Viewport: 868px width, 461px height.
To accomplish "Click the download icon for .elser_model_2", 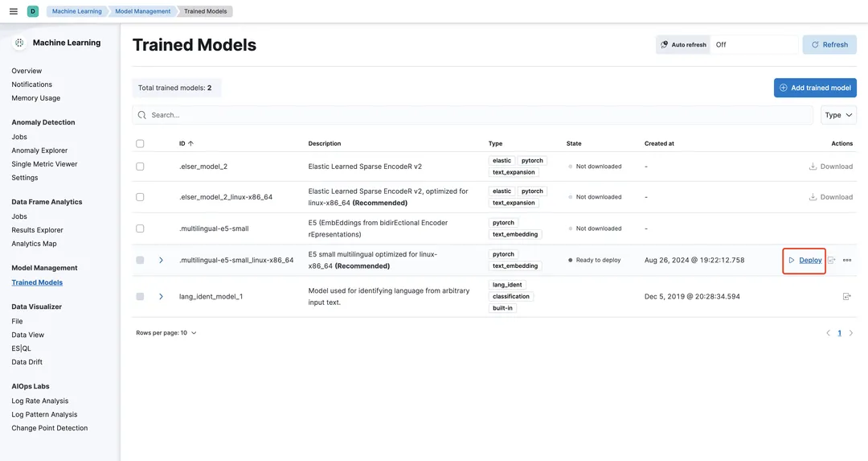I will [813, 167].
